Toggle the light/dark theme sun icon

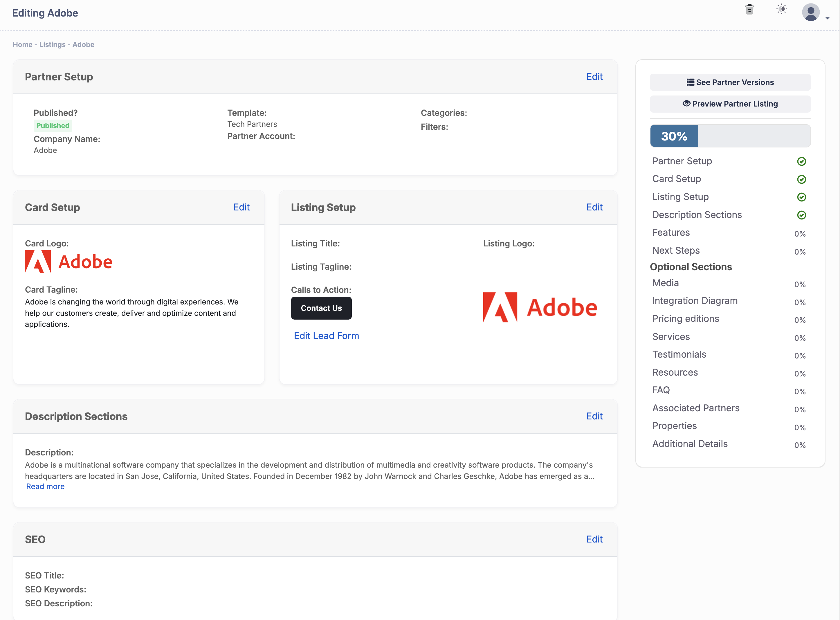click(x=781, y=9)
